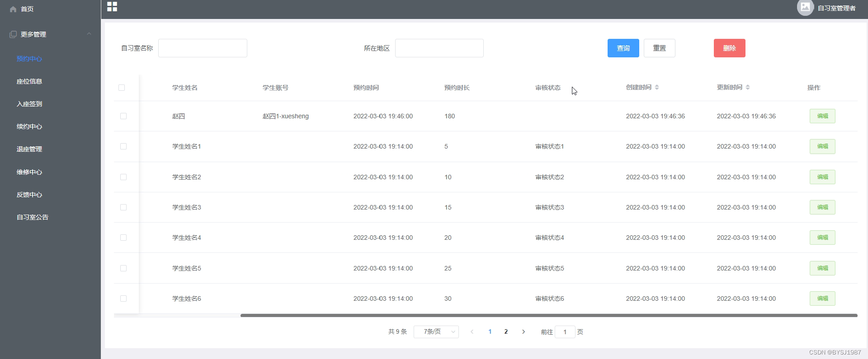Open the 7条/页 page size dropdown
This screenshot has width=868, height=359.
[x=436, y=332]
